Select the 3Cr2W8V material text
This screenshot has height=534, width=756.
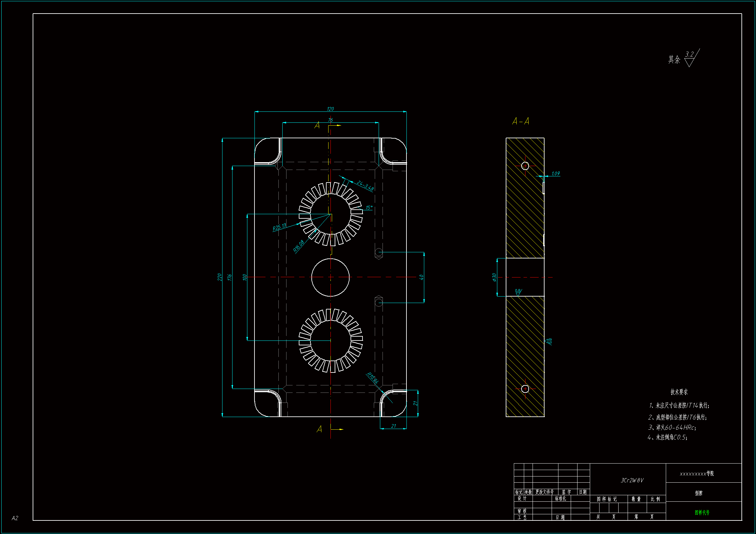(632, 480)
